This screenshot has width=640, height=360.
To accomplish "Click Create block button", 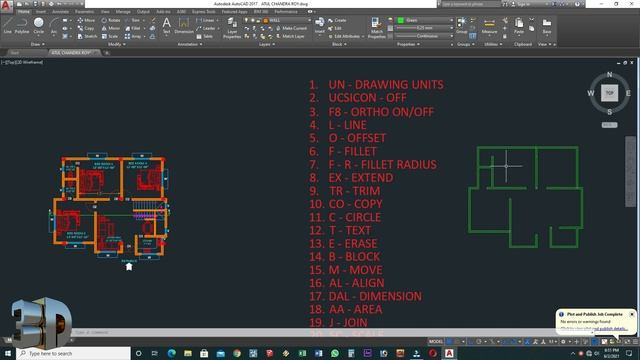I will coord(337,20).
